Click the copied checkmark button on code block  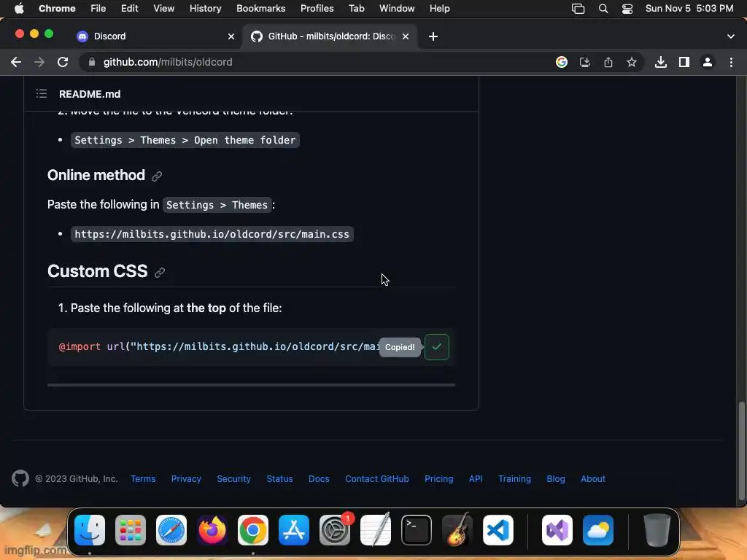437,347
